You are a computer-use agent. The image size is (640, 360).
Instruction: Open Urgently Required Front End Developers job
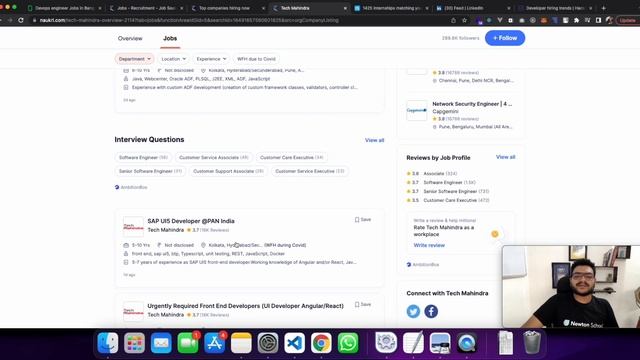point(245,306)
